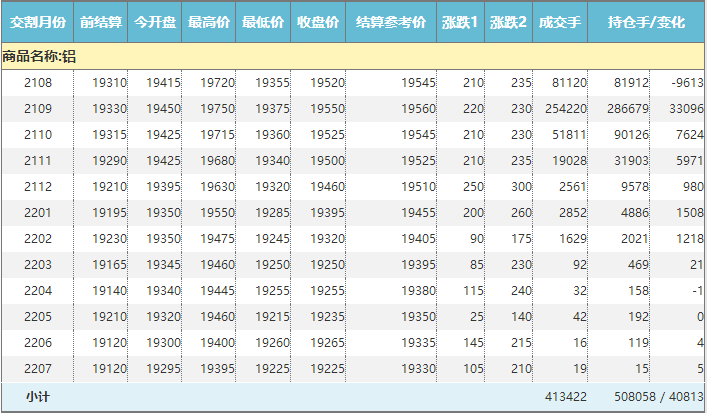Click the 收盘价 column header
The image size is (707, 413).
tap(318, 22)
